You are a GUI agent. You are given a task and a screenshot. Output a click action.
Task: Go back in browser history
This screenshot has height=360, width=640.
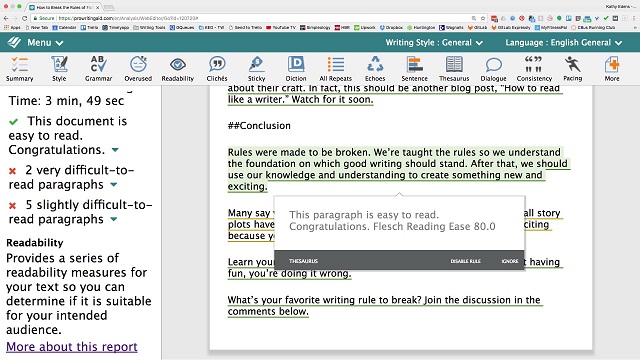point(6,18)
